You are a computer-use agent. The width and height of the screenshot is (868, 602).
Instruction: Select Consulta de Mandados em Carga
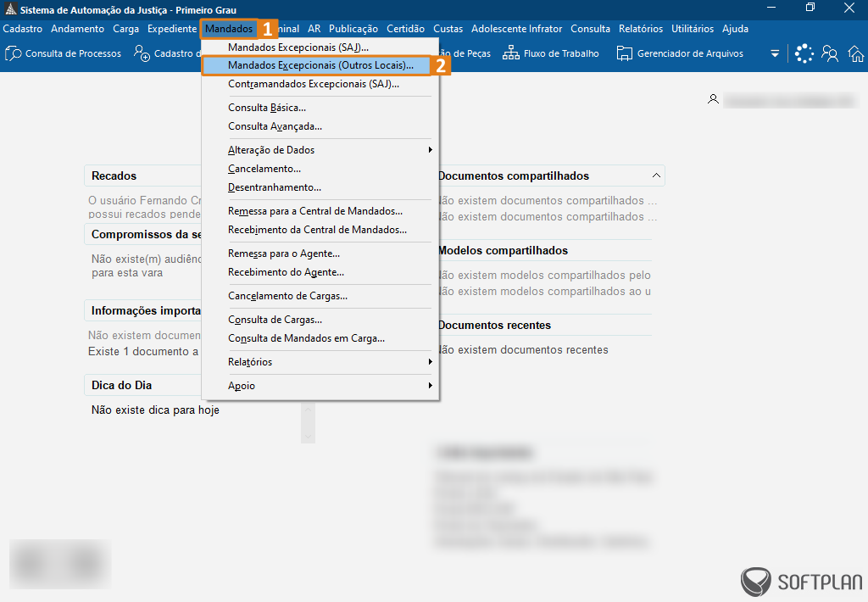pyautogui.click(x=321, y=338)
